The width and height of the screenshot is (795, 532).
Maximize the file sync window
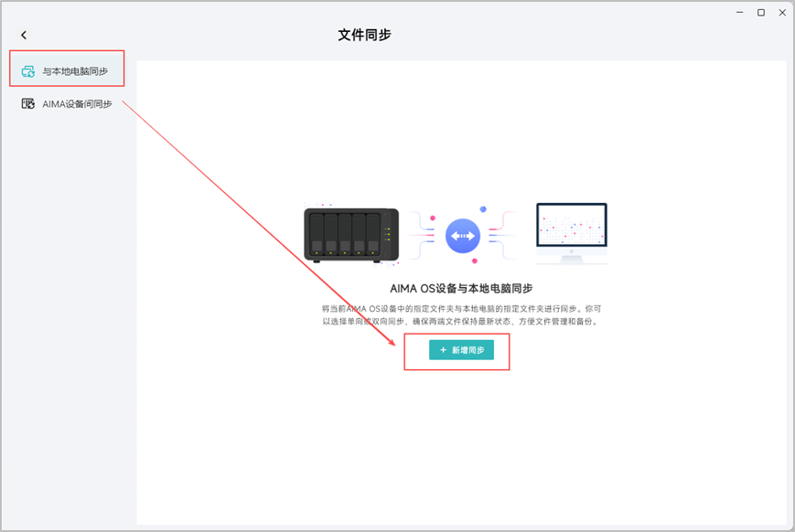761,12
